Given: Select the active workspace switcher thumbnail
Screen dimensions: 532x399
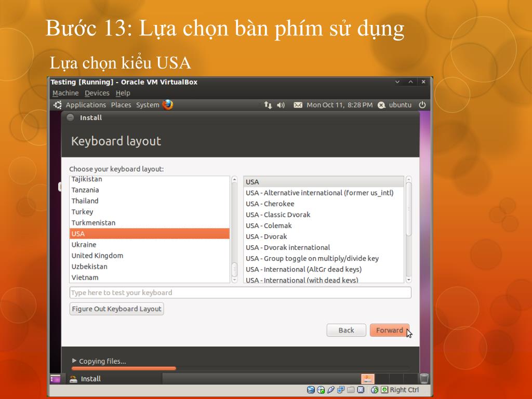Looking at the screenshot, I should click(x=367, y=378).
